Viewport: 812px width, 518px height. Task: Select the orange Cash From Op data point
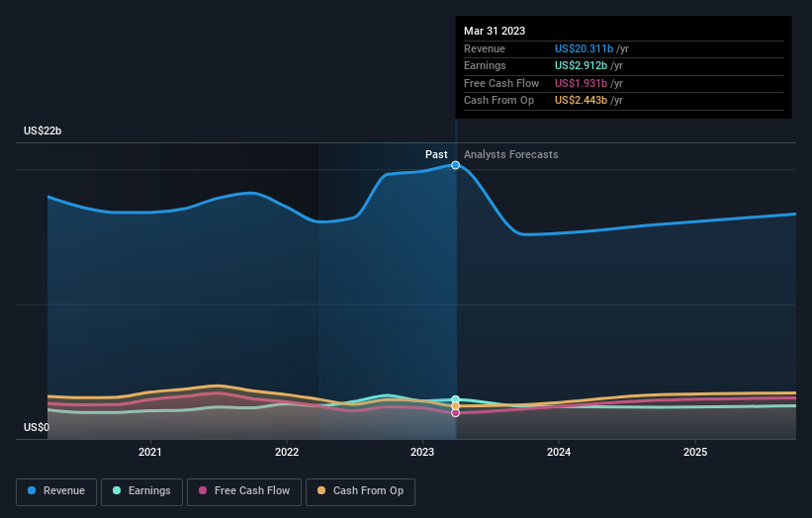tap(455, 406)
